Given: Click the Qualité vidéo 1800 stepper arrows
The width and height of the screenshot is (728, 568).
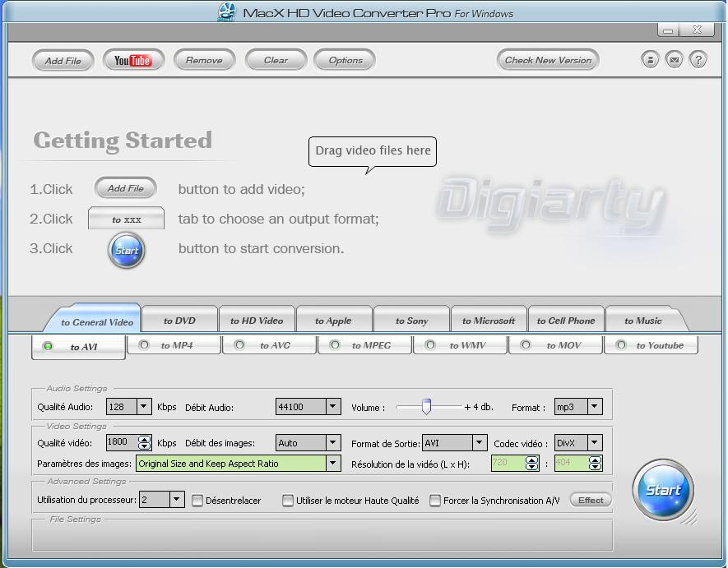Looking at the screenshot, I should click(x=145, y=443).
